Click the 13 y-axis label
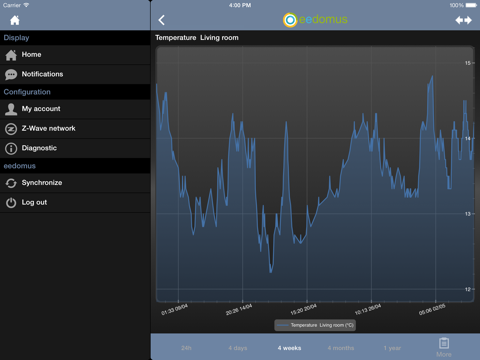Viewport: 480px width, 360px height. point(468,214)
